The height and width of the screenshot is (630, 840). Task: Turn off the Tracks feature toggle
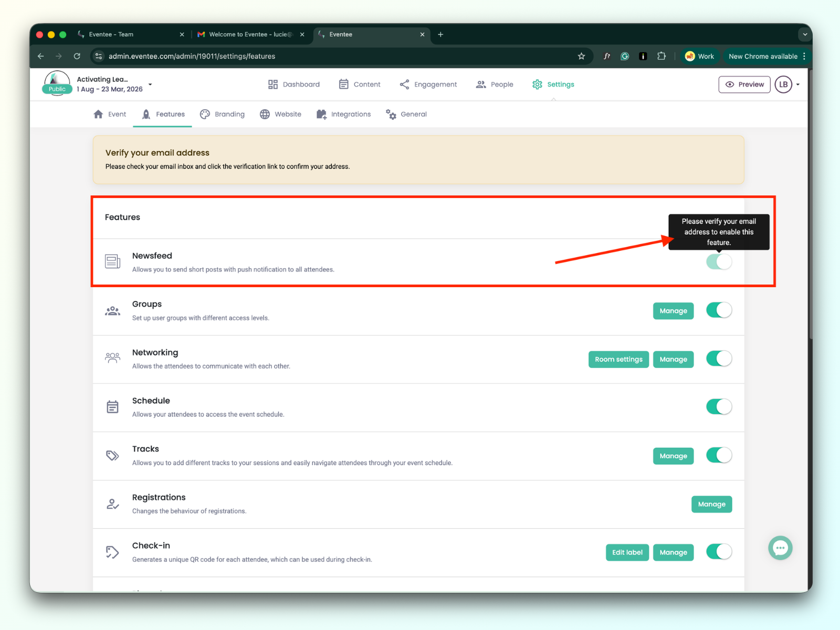pos(719,455)
